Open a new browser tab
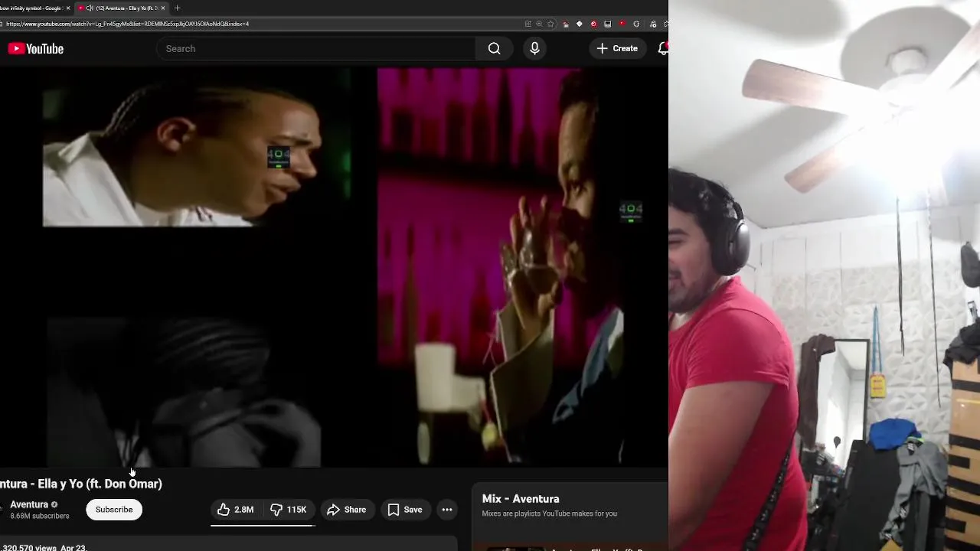Viewport: 980px width, 551px height. 177,8
